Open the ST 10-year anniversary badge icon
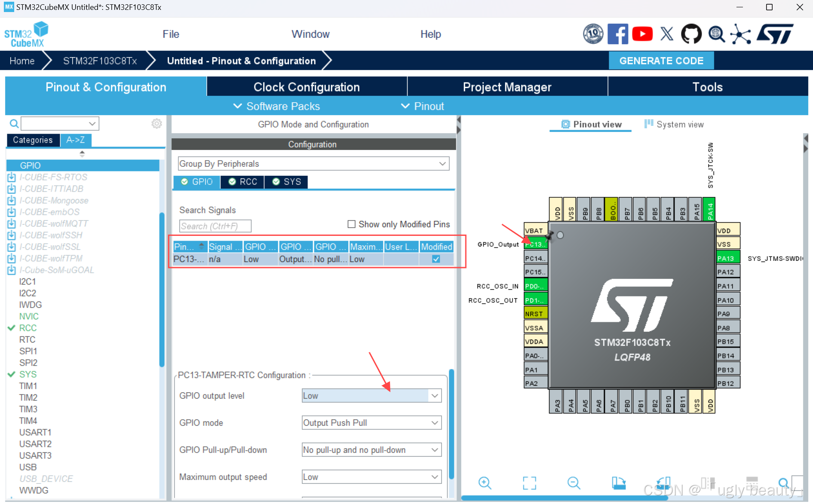The height and width of the screenshot is (504, 813). pyautogui.click(x=593, y=34)
